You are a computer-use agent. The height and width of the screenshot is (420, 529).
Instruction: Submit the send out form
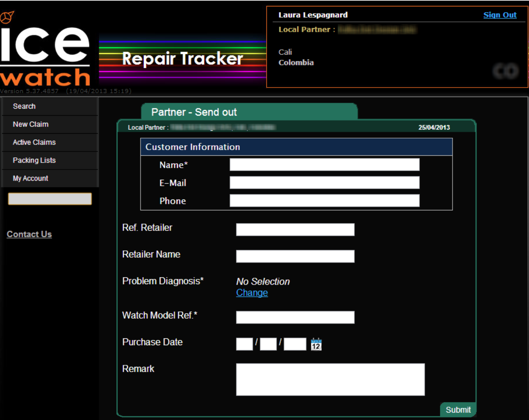(458, 410)
